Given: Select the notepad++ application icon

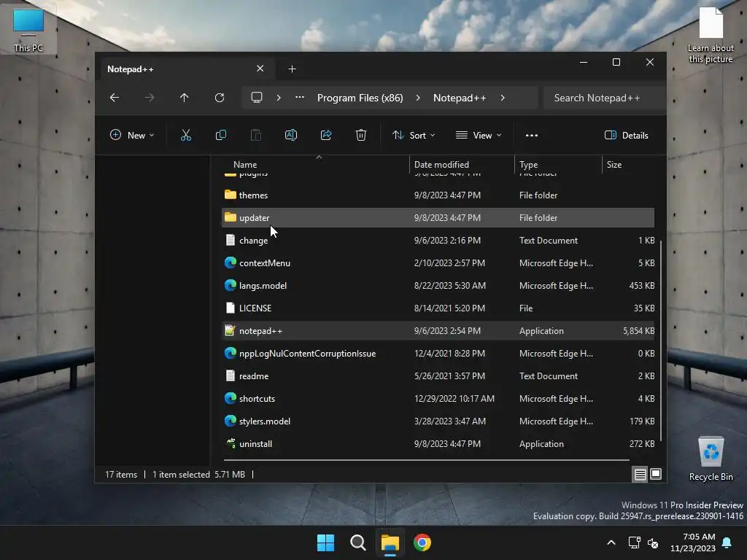Looking at the screenshot, I should click(230, 330).
